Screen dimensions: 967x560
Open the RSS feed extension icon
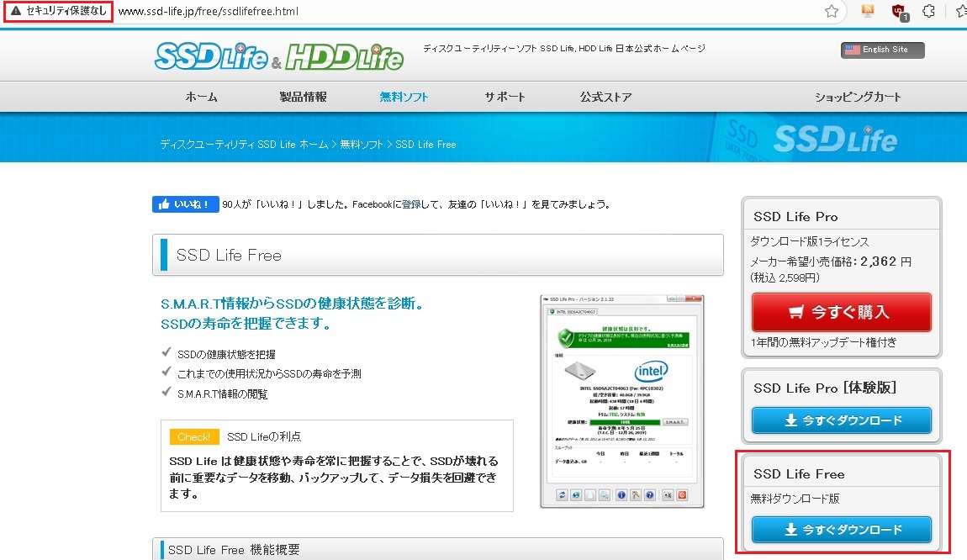point(868,10)
